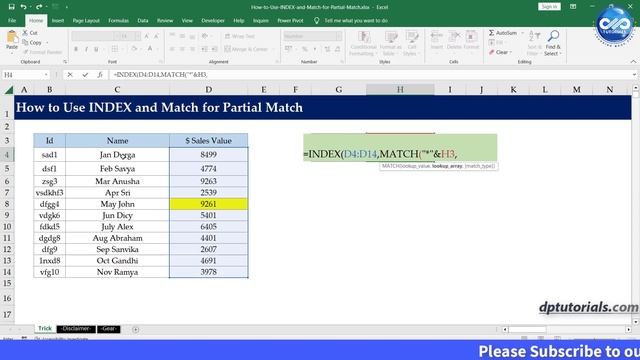Viewport: 640px width, 360px height.
Task: Expand the formula bar with its chevron
Action: (634, 75)
